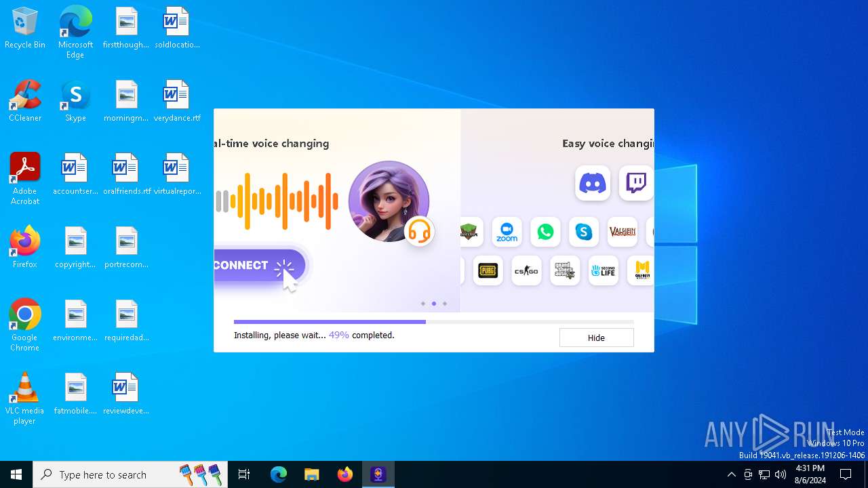Click the Second Life icon in installer slide
The image size is (868, 488).
604,270
